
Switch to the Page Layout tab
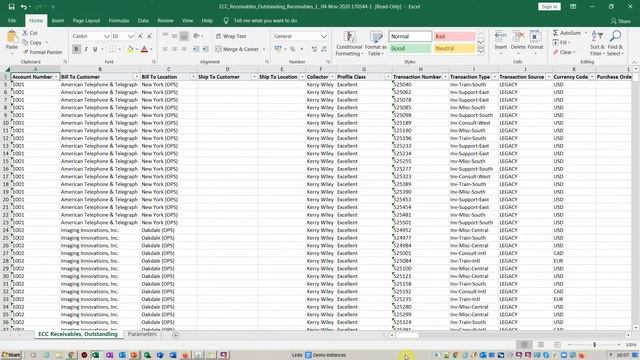86,20
